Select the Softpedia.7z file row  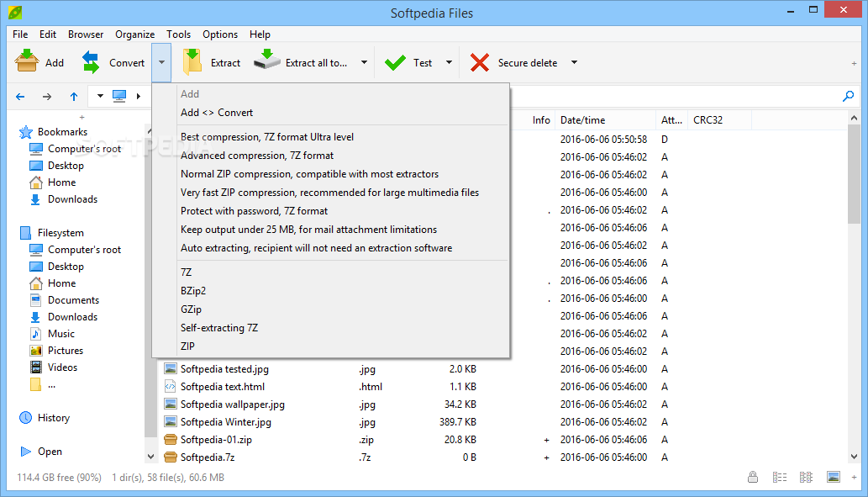[502, 457]
